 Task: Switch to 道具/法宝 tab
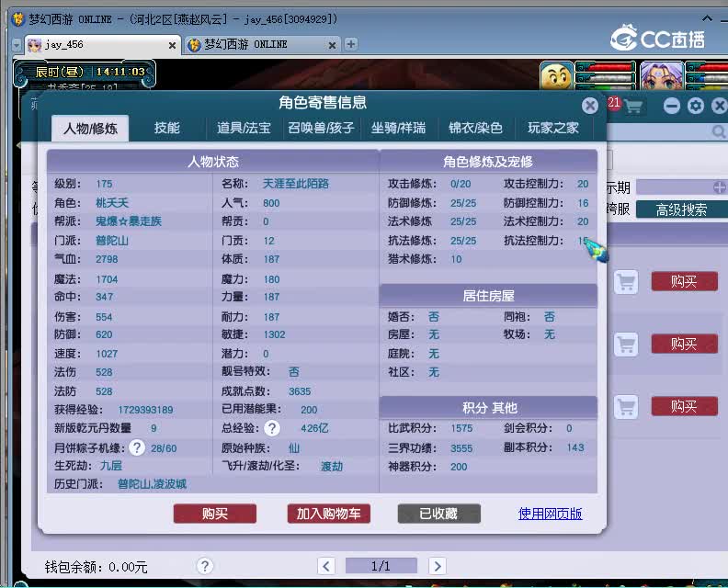point(244,128)
